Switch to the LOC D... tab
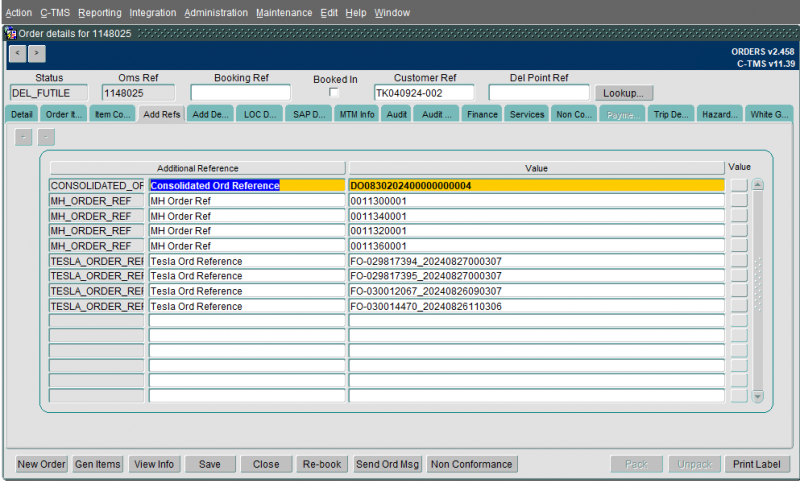Image resolution: width=800 pixels, height=483 pixels. point(260,114)
